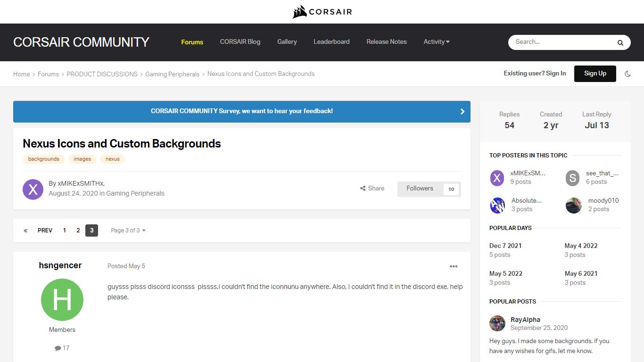The image size is (644, 362).
Task: Click moody010 user avatar
Action: (x=573, y=205)
